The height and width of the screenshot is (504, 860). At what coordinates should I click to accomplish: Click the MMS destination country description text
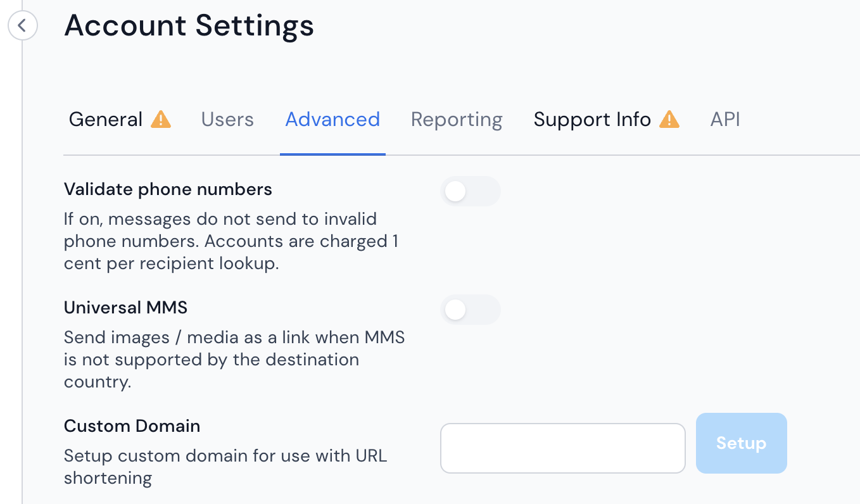click(234, 360)
